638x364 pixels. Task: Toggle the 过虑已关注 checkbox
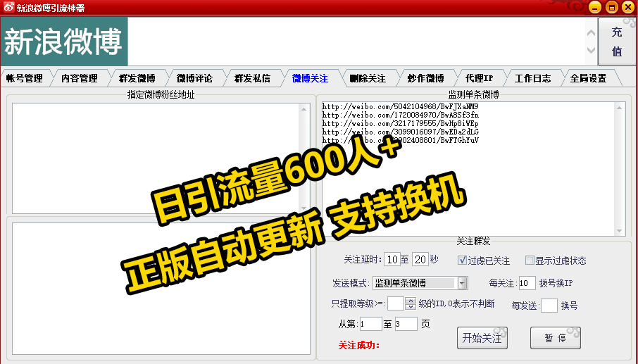pos(462,261)
